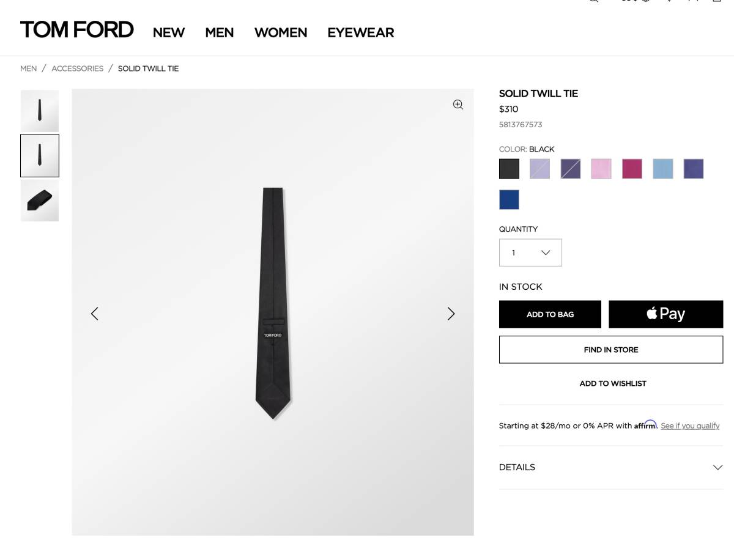Screen dimensions: 734x560
Task: Choose the light pink color swatch
Action: tap(601, 169)
